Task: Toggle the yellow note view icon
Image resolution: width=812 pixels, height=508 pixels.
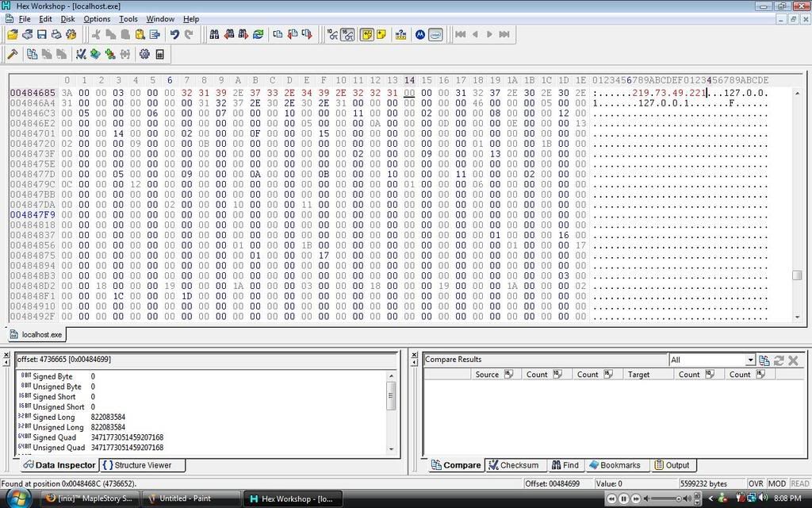Action: (366, 35)
